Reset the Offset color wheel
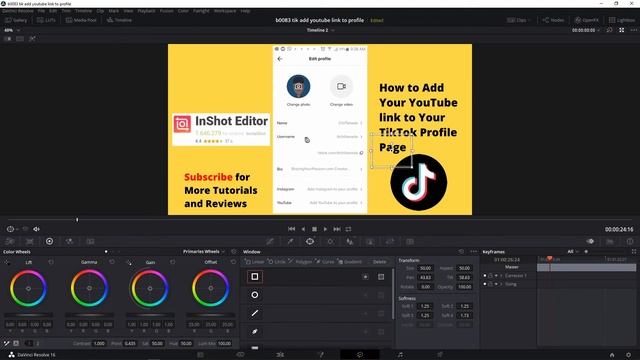This screenshot has height=360, width=640. (x=233, y=262)
